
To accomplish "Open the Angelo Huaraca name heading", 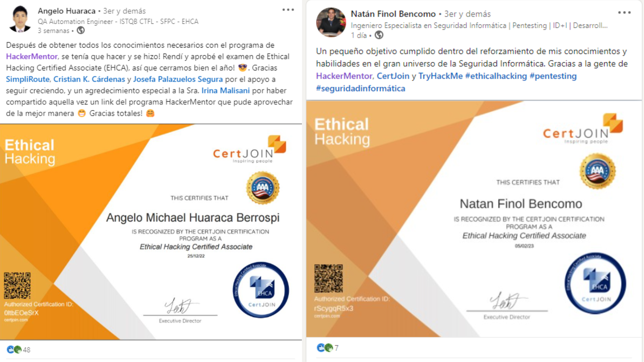I will (66, 11).
